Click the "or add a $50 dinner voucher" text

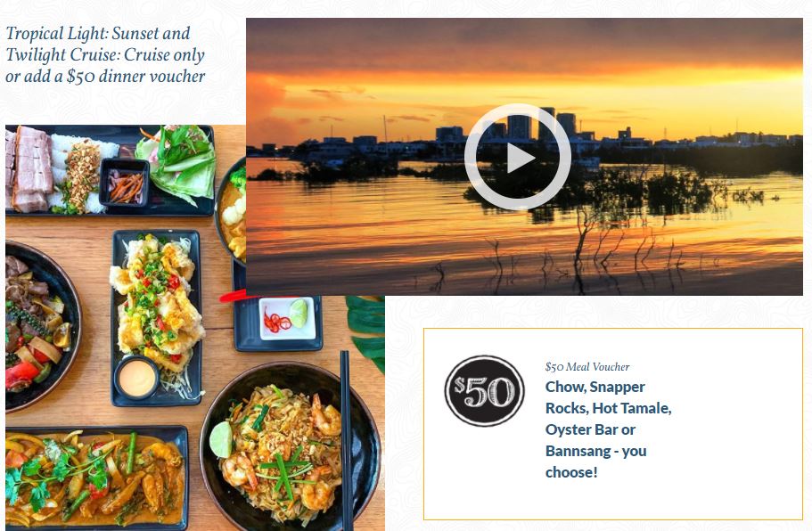coord(105,76)
